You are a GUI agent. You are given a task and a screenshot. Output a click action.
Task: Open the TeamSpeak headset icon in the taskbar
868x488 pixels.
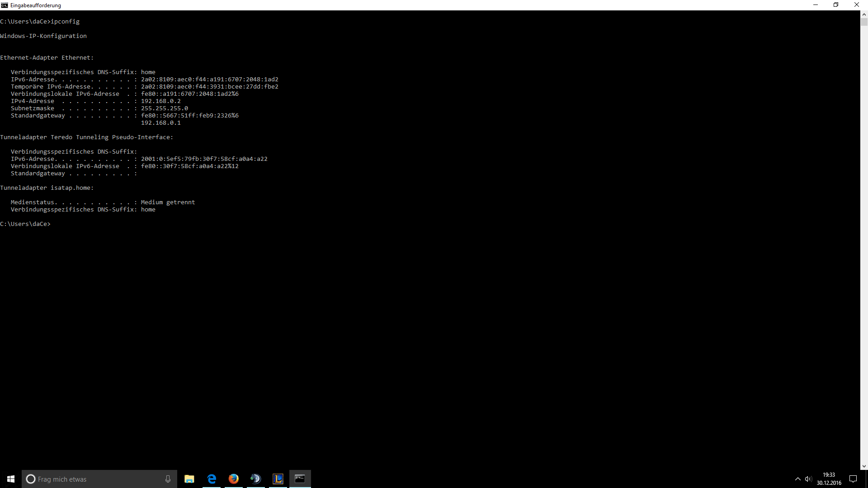[255, 479]
